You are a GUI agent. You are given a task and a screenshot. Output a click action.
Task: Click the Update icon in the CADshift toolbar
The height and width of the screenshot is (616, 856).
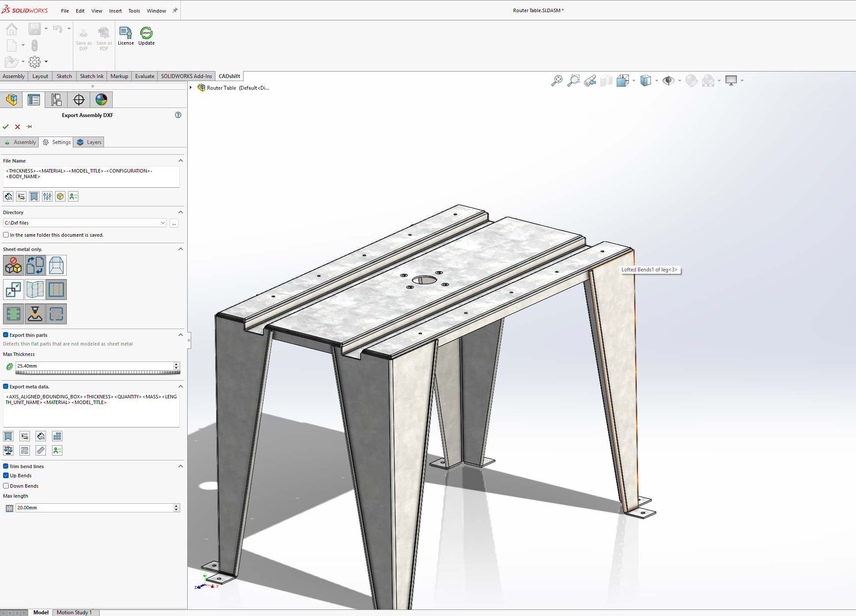click(x=146, y=34)
